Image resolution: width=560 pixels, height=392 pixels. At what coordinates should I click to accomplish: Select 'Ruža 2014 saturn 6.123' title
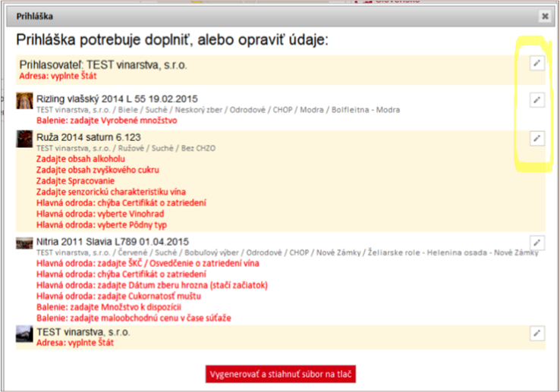pos(89,137)
